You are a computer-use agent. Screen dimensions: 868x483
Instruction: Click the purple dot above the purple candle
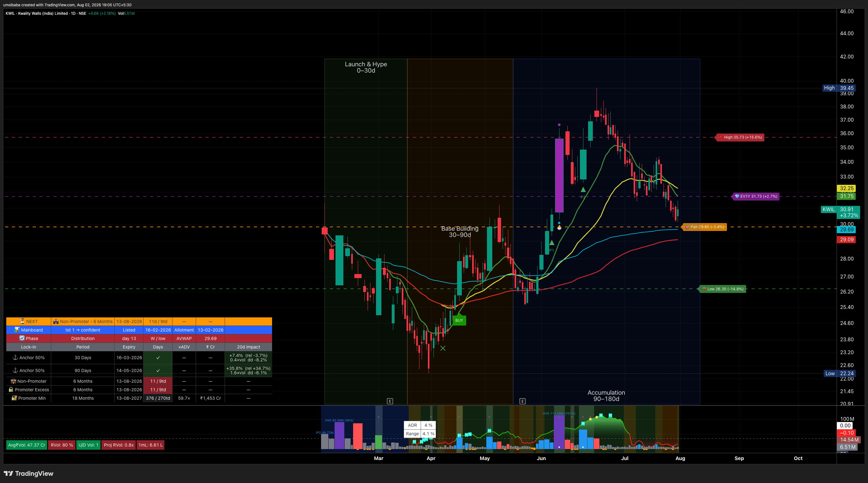pos(559,125)
